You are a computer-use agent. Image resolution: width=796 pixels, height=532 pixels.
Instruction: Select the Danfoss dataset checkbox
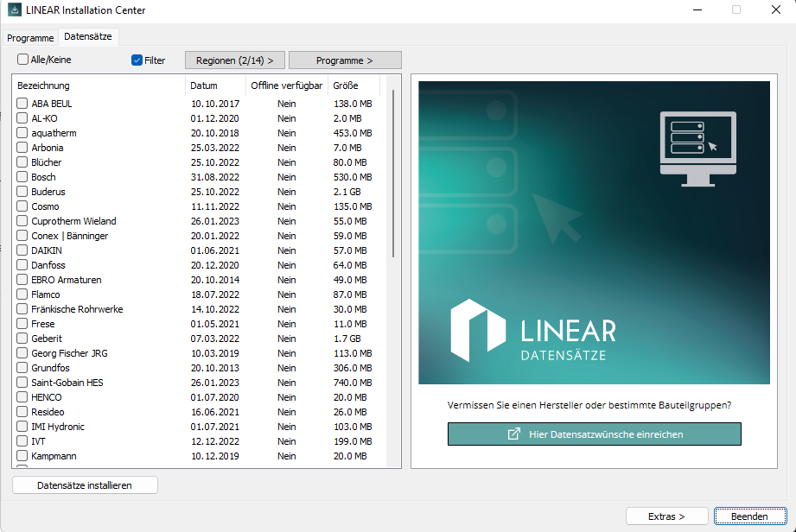[22, 265]
